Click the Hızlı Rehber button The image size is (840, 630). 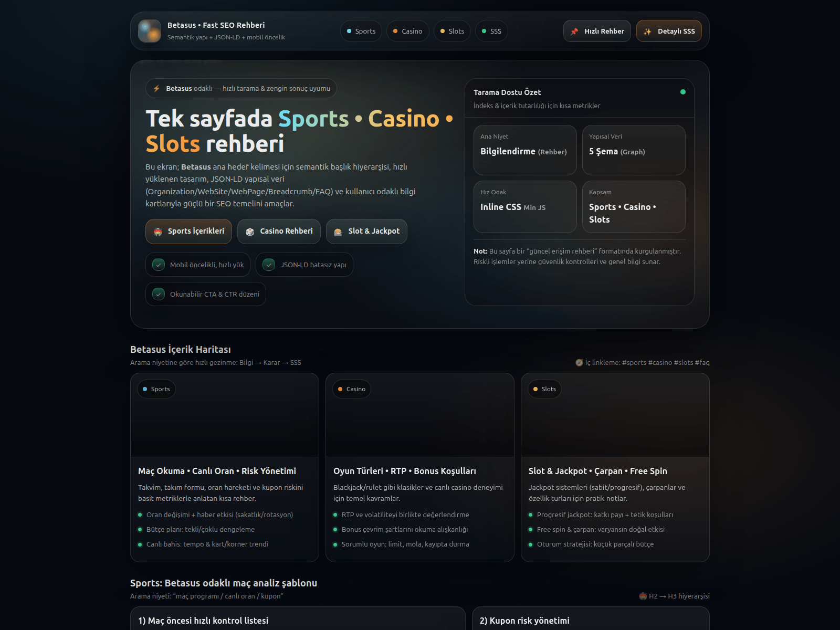(x=597, y=31)
